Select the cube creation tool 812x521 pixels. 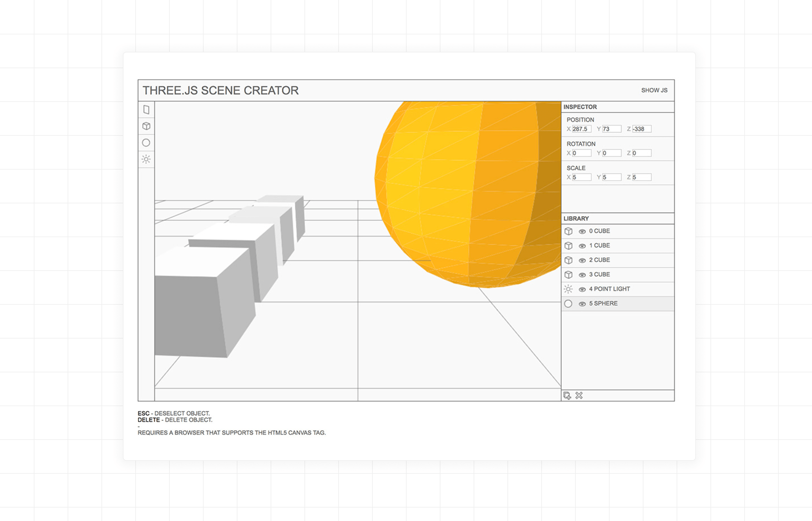146,126
